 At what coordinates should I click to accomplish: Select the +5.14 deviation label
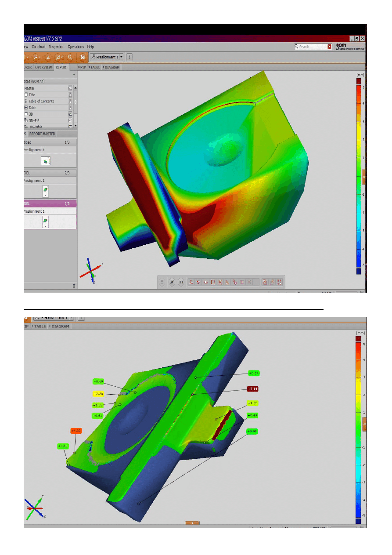coord(252,389)
